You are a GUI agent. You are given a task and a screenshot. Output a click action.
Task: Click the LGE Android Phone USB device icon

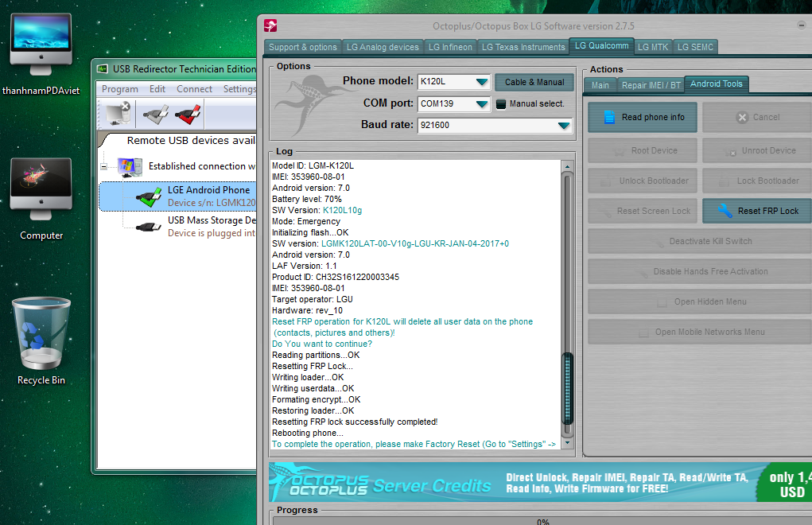click(x=149, y=196)
